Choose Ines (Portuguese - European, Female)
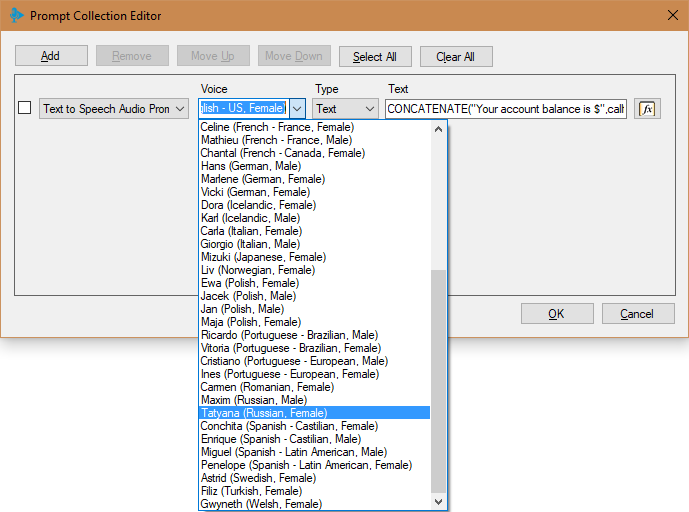The width and height of the screenshot is (689, 512). [315, 374]
